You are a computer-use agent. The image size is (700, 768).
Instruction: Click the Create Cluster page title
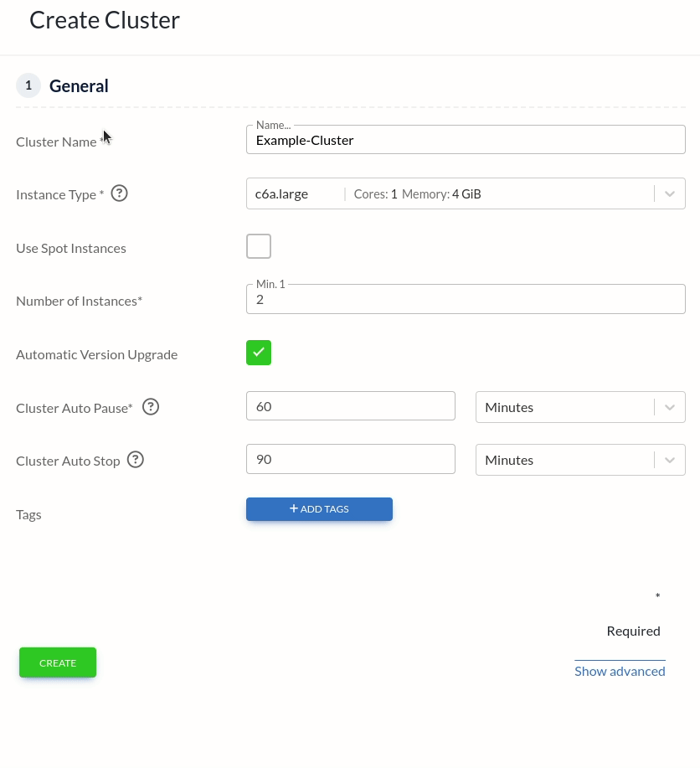[105, 20]
